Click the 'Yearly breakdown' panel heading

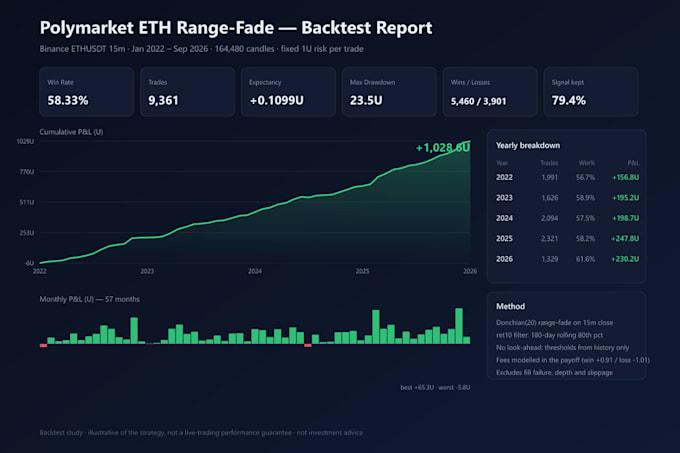coord(528,146)
